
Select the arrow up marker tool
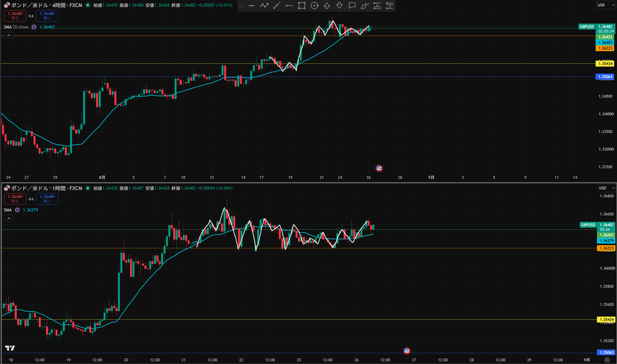coord(327,5)
